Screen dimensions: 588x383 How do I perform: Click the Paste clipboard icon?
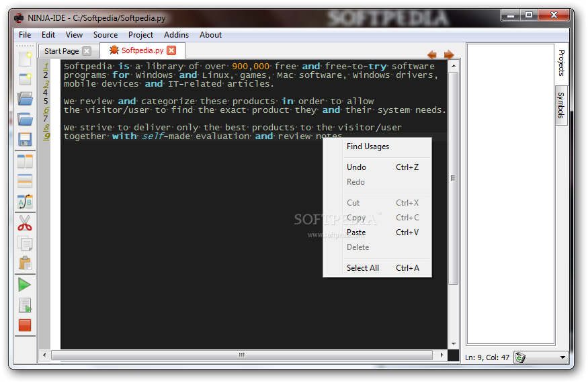(25, 263)
